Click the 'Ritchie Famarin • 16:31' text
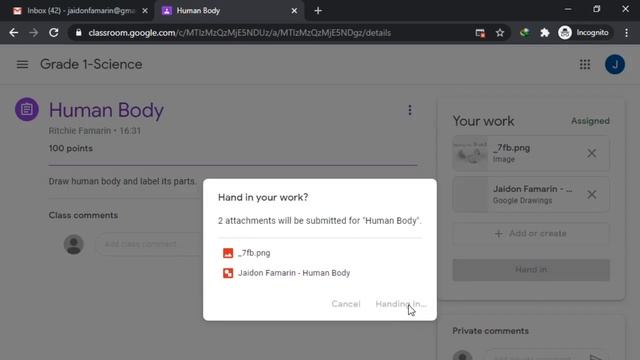The image size is (640, 360). (x=95, y=131)
